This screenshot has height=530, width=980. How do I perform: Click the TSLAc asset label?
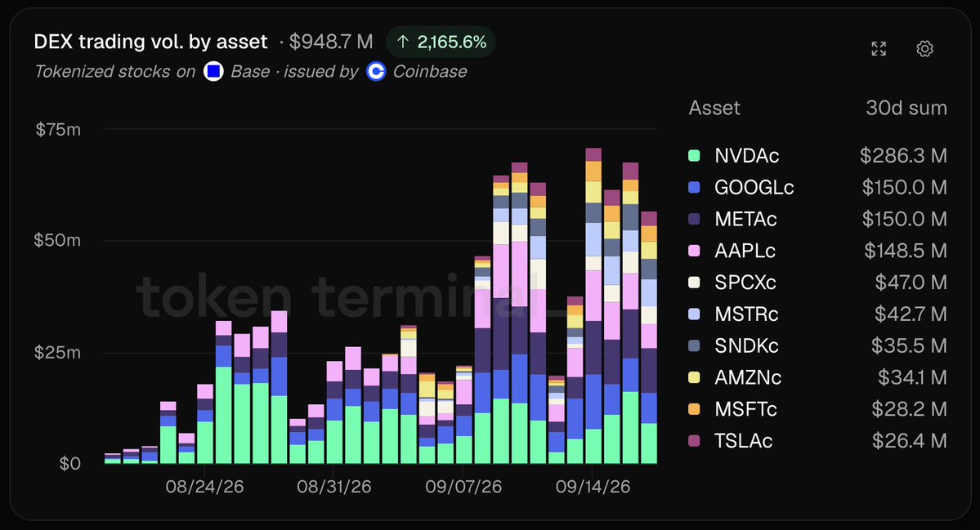pos(744,441)
